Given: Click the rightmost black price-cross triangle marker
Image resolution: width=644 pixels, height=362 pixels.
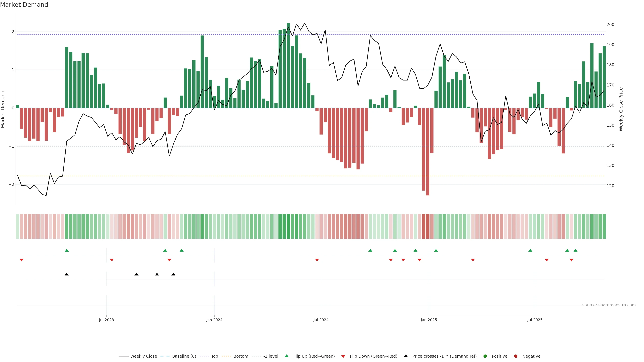Looking at the screenshot, I should point(174,274).
